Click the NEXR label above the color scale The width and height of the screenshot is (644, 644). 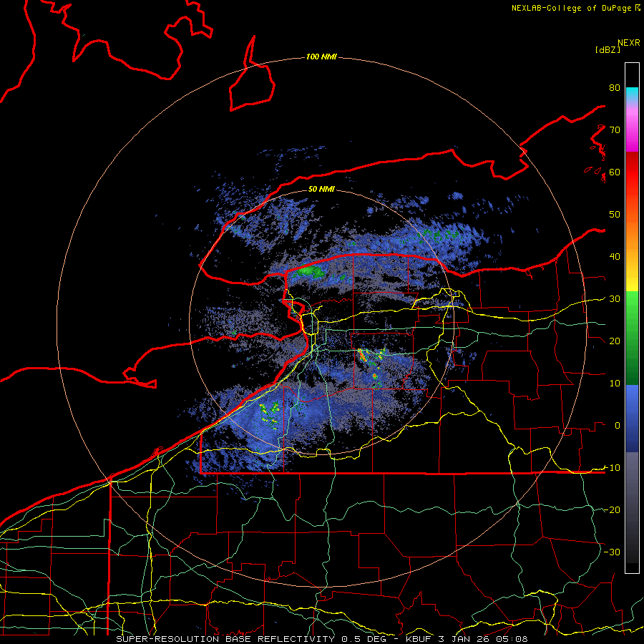tap(628, 43)
